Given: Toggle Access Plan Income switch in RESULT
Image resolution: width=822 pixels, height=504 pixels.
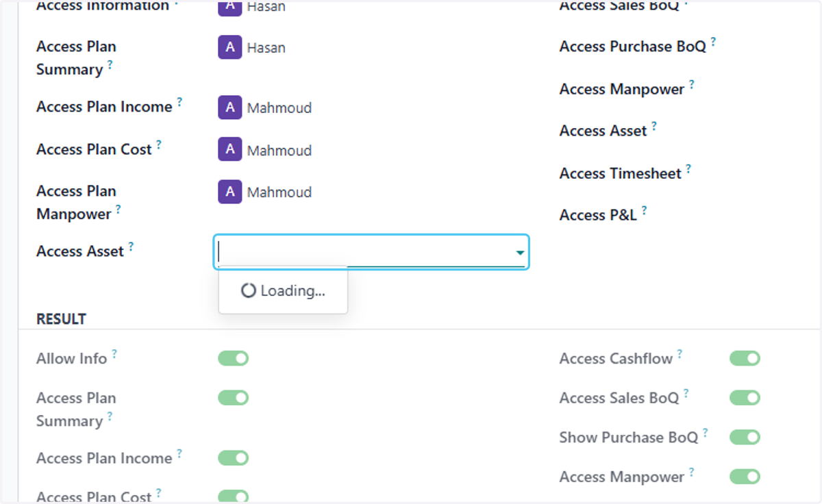Looking at the screenshot, I should (x=234, y=458).
